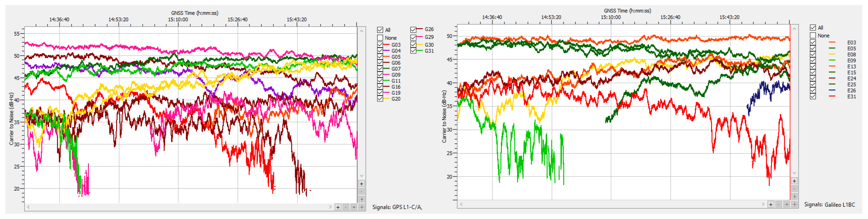Auto-fit horizontal axis of GPS chart

point(354,207)
